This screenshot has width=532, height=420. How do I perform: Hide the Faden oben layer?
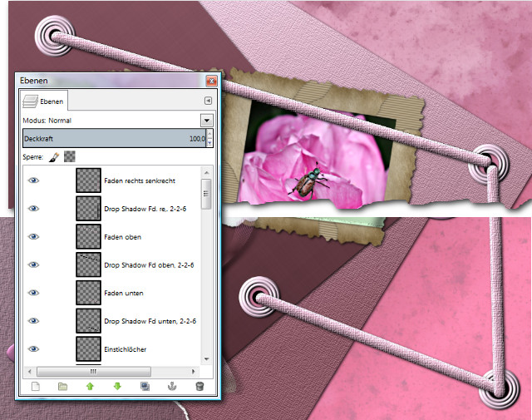[34, 237]
